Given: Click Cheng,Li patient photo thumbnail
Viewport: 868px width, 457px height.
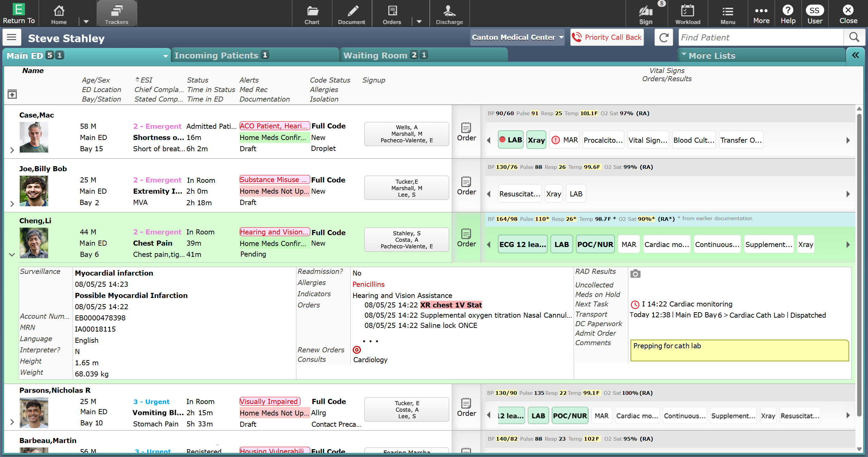Looking at the screenshot, I should pos(34,243).
